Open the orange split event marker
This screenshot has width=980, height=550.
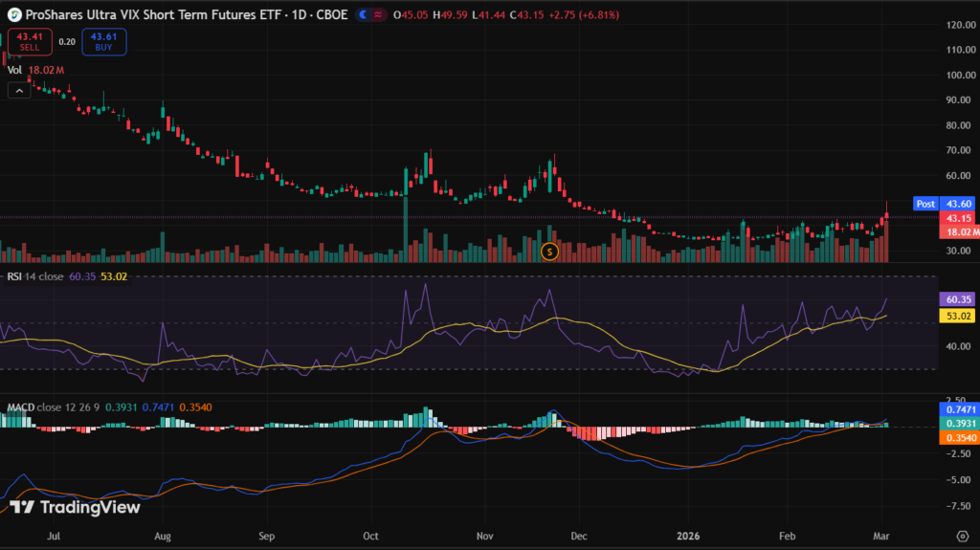coord(549,252)
